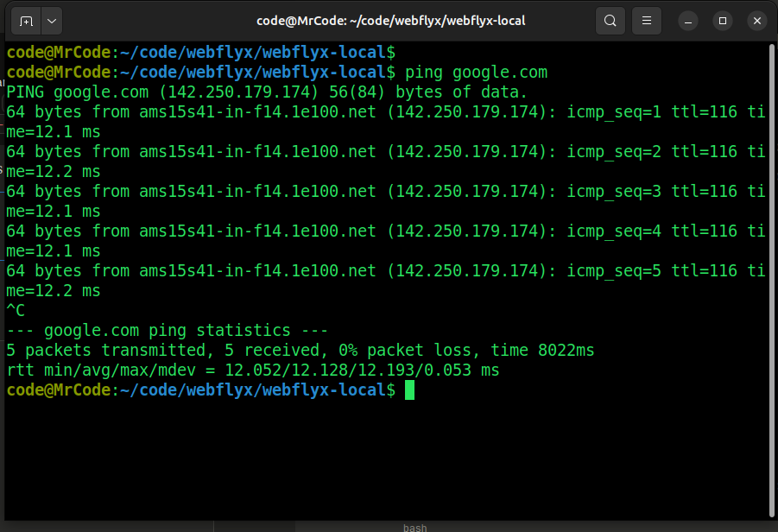Click the window title text

click(390, 21)
